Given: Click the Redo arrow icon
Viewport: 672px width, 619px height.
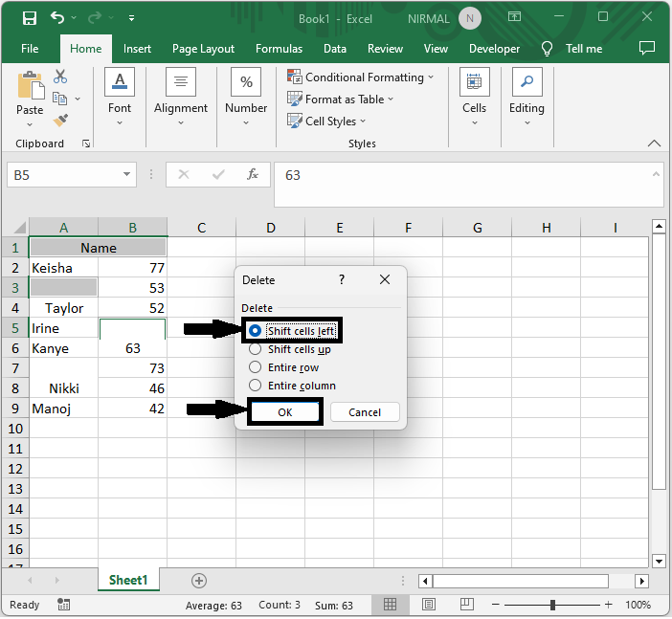Looking at the screenshot, I should pyautogui.click(x=94, y=17).
